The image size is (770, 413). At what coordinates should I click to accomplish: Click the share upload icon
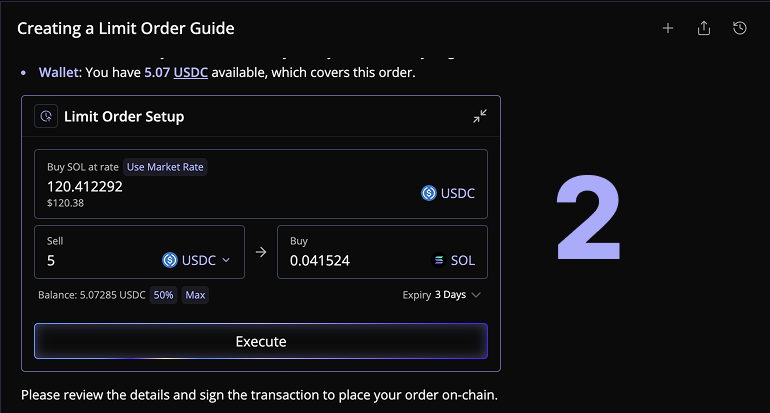pyautogui.click(x=704, y=28)
